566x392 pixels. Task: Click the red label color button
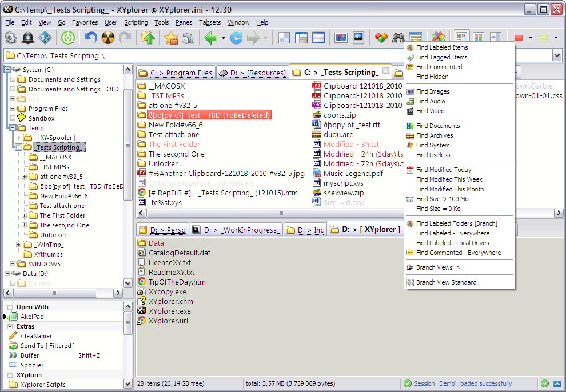[518, 38]
